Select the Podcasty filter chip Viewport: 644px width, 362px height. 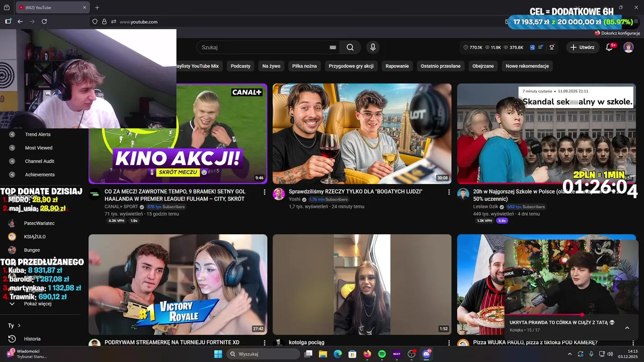pyautogui.click(x=240, y=66)
